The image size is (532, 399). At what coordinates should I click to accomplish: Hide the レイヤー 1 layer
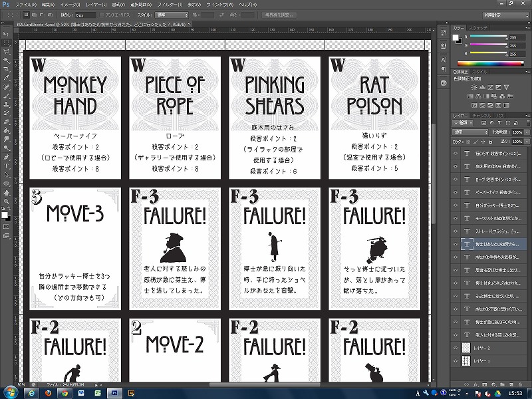[x=456, y=360]
